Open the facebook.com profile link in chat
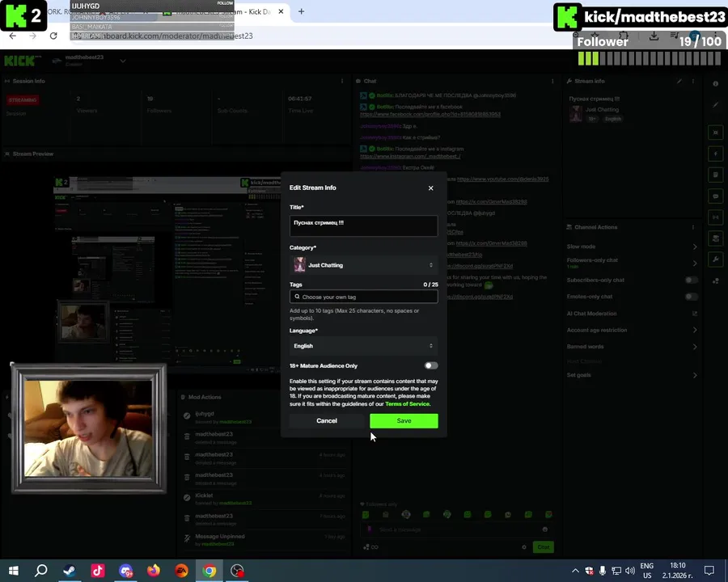Viewport: 728px width, 582px height. coord(430,114)
